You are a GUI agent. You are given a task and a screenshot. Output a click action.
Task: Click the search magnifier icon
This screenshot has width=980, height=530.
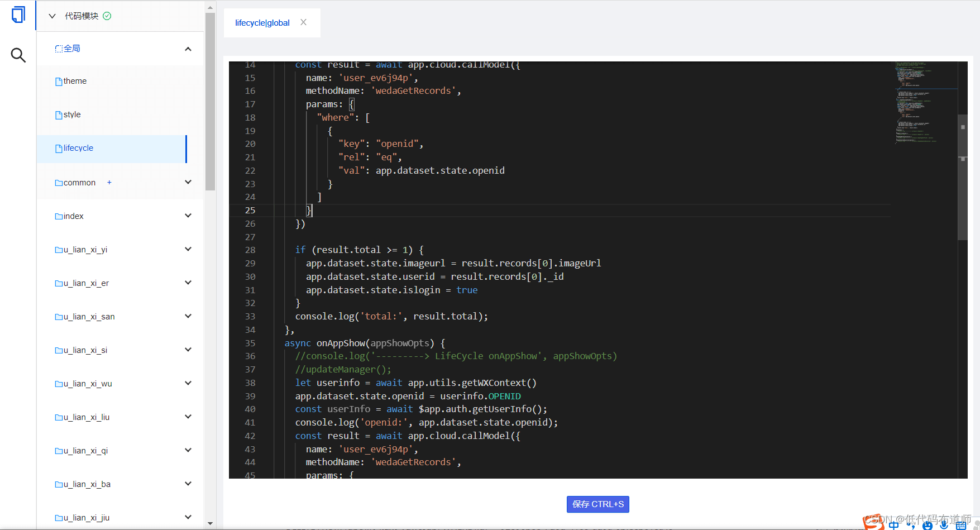[x=18, y=55]
